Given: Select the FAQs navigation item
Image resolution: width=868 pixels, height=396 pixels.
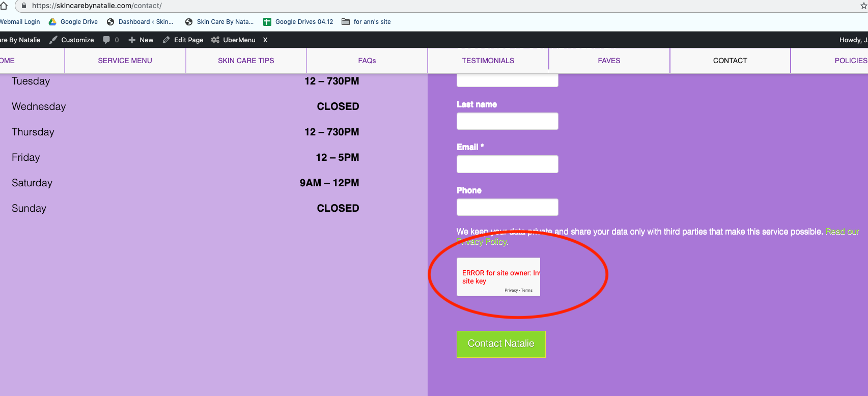Looking at the screenshot, I should click(367, 61).
